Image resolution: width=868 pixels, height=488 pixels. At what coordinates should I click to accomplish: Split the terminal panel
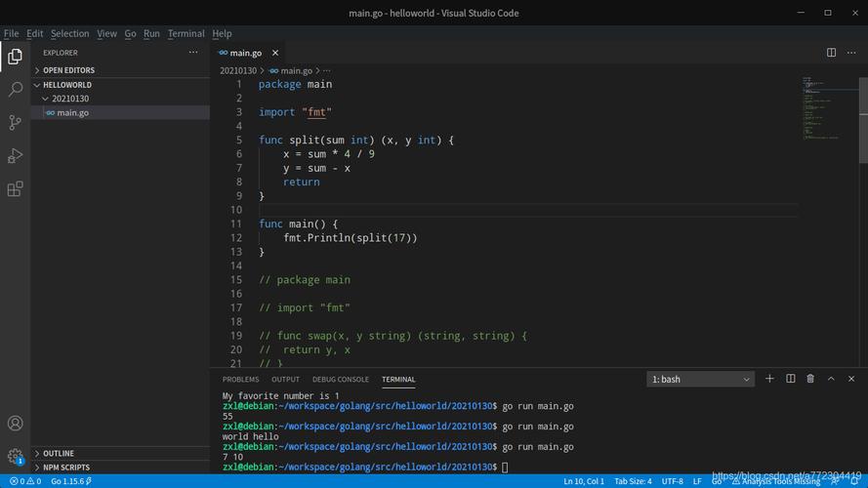[x=791, y=379]
